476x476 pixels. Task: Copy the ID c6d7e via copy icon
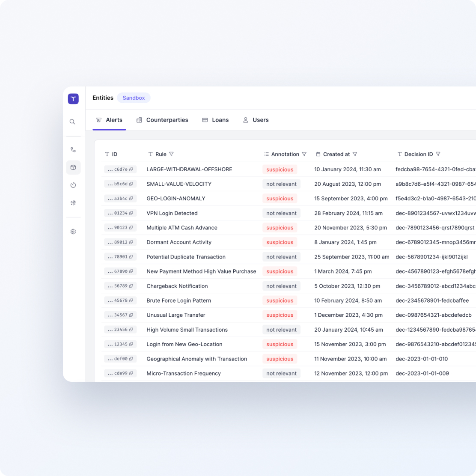[x=131, y=170]
